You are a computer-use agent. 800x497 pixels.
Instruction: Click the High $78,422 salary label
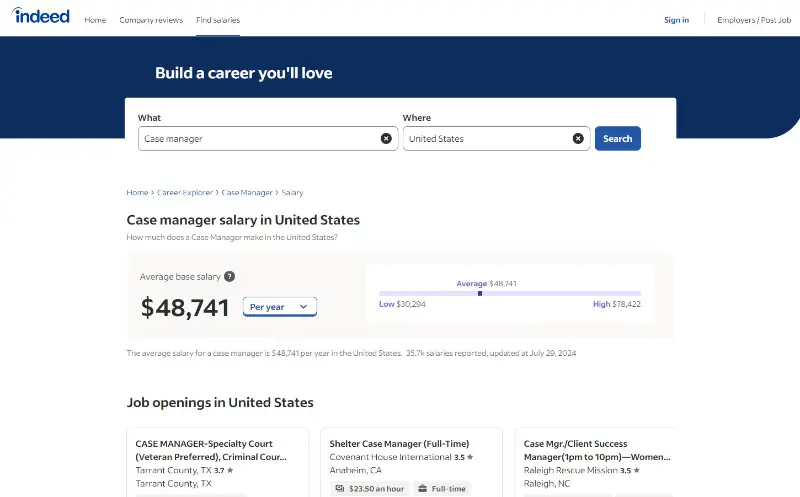point(617,304)
